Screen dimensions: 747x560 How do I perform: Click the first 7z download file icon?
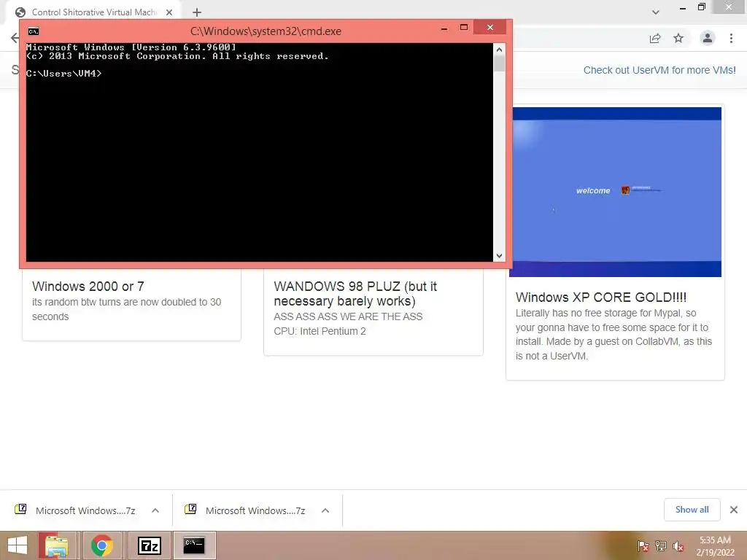(20, 509)
